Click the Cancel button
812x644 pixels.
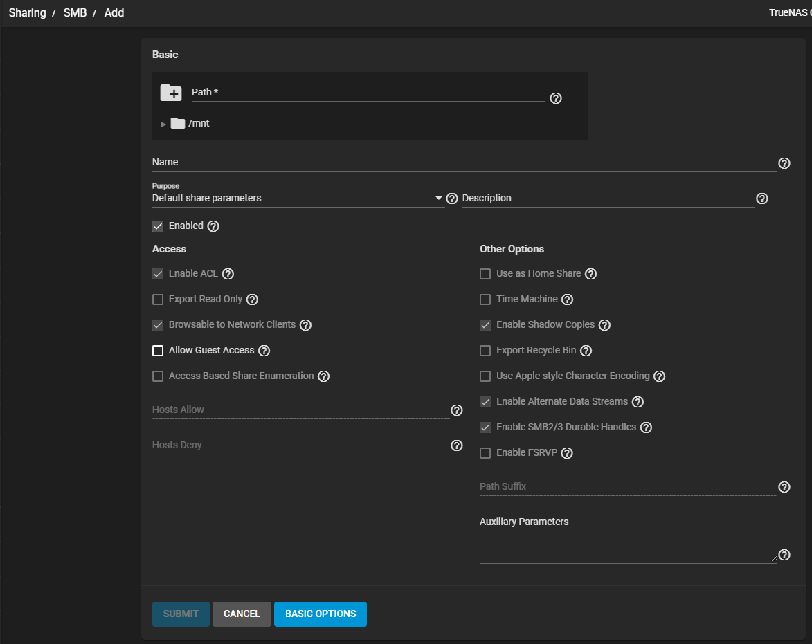click(242, 614)
